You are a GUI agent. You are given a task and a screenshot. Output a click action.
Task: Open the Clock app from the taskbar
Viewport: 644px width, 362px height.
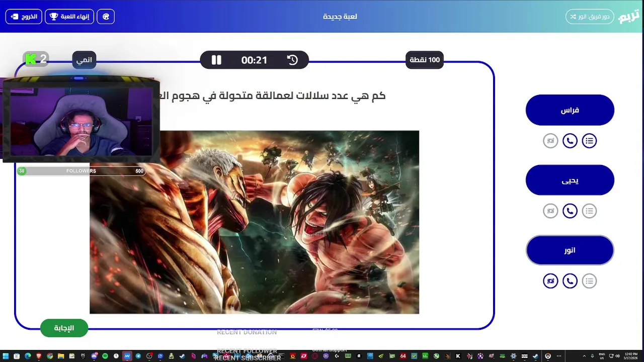click(116, 356)
